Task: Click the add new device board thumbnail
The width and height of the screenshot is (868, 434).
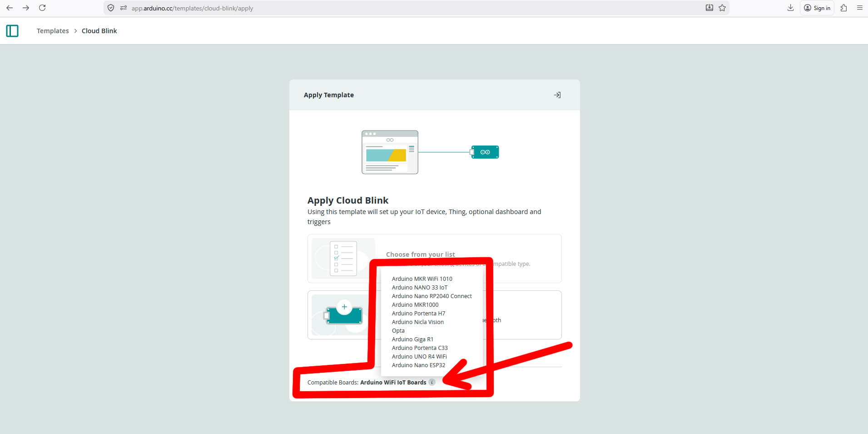Action: tap(343, 315)
